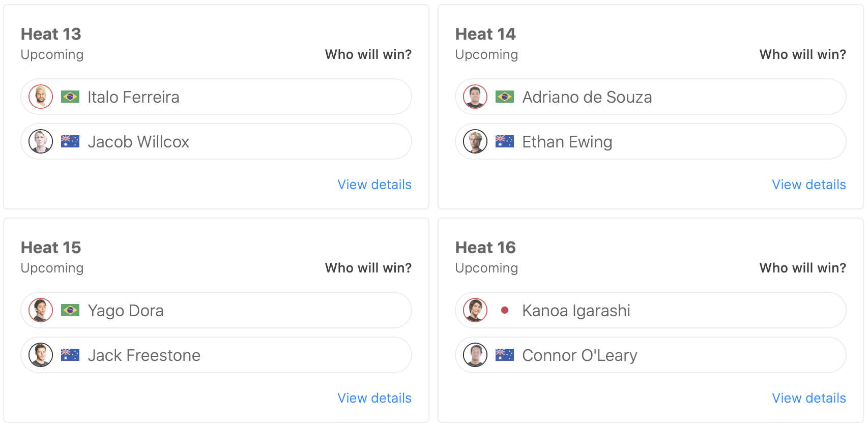Click Italo Ferreira's avatar photo
Screen dimensions: 868x426
[x=41, y=97]
